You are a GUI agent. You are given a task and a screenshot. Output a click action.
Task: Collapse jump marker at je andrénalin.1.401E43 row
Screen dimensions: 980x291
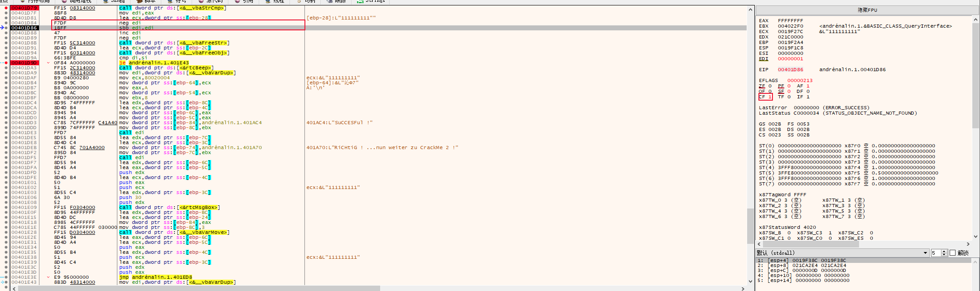(x=48, y=63)
